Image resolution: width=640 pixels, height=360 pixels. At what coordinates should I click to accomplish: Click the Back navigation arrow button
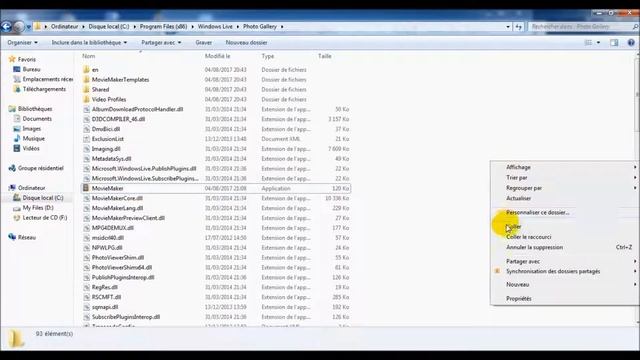[6, 27]
